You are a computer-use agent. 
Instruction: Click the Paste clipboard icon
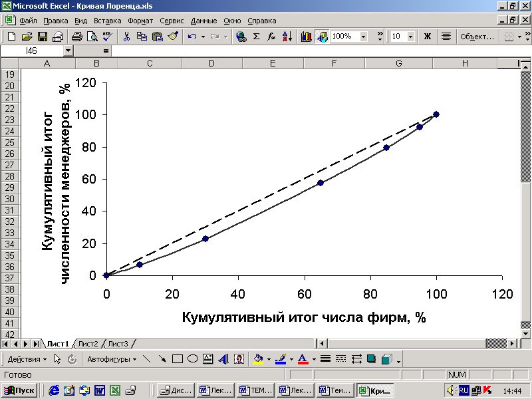[x=158, y=37]
